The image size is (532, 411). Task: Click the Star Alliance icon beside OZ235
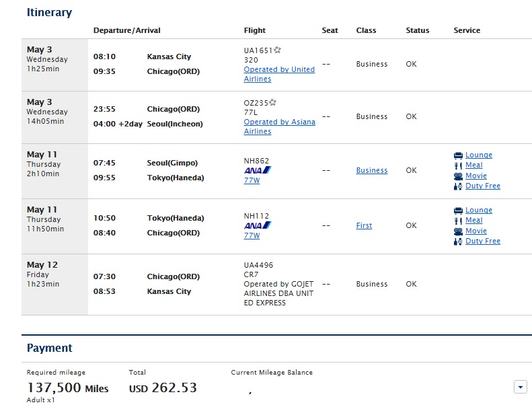coord(272,102)
